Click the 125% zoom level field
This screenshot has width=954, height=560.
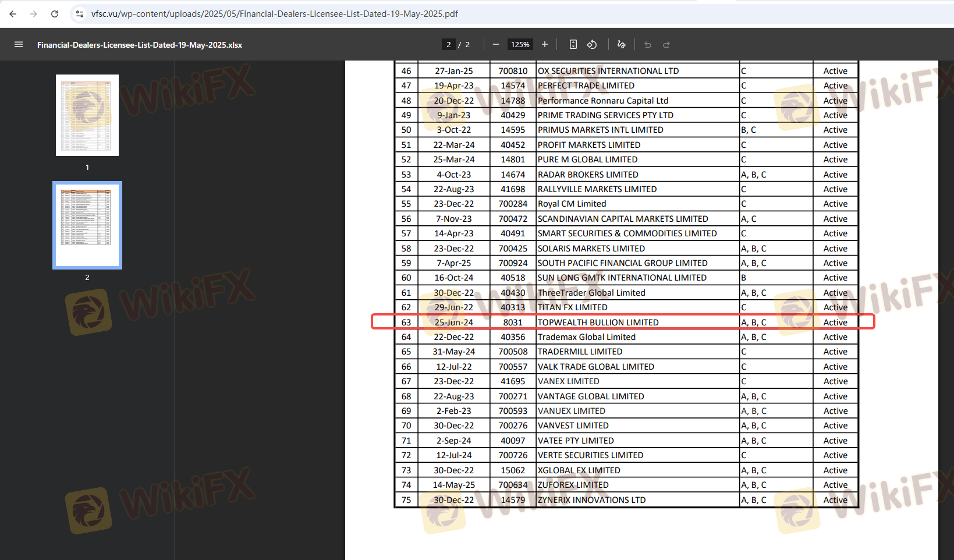click(520, 45)
